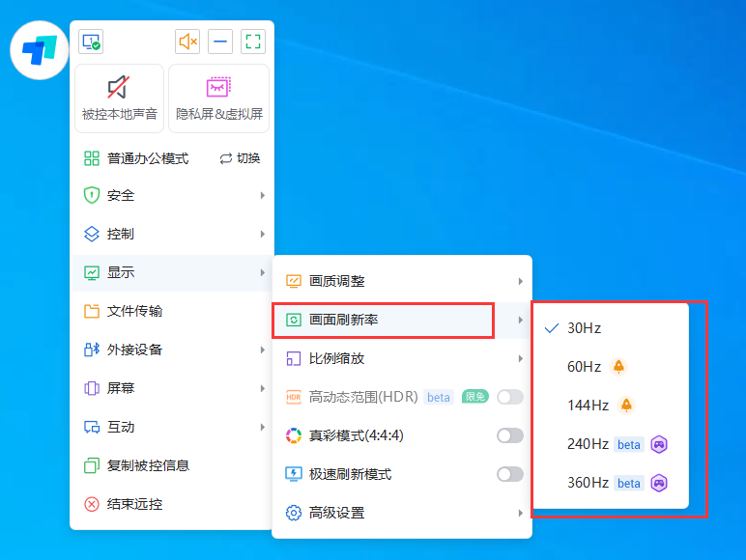Click 结束远控 to end session
746x560 pixels.
(172, 504)
